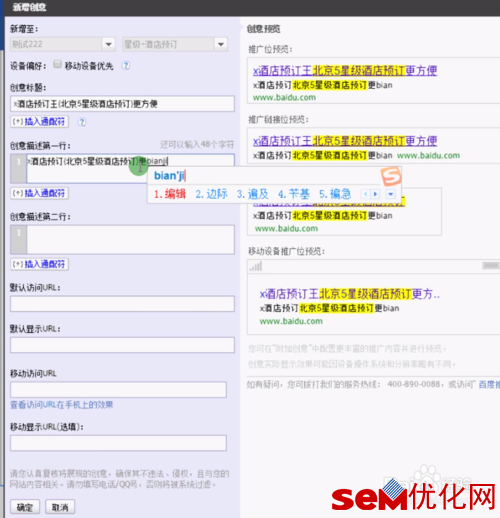Viewport: 500px width, 518px height.
Task: Go to previous IME candidate page arrow
Action: 366,194
